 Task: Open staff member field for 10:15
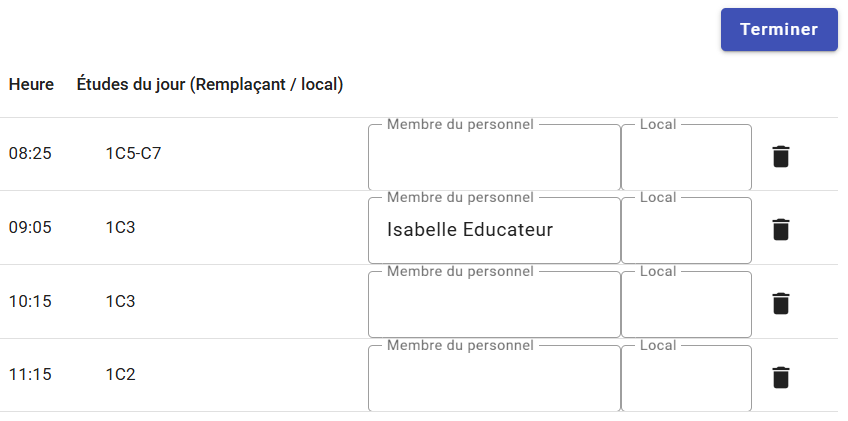coord(494,305)
